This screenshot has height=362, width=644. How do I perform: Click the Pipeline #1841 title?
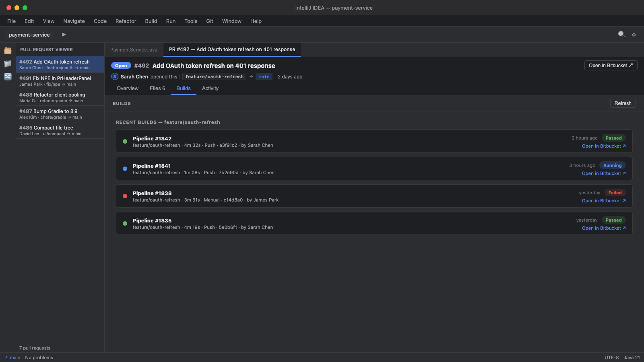pos(152,166)
